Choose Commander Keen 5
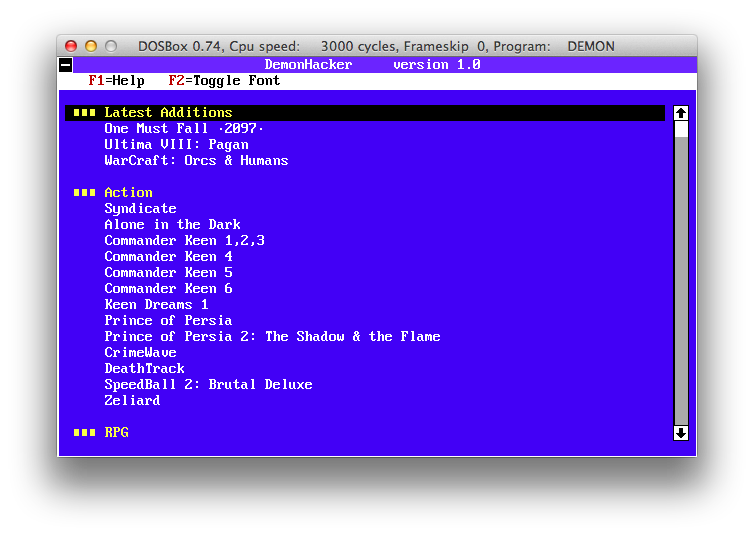 (x=168, y=273)
